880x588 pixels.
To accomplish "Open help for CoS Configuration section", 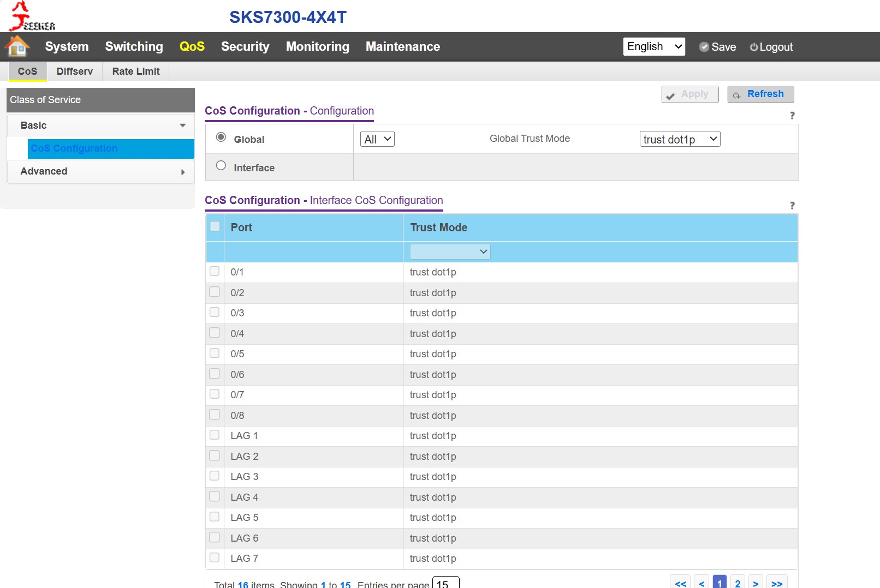I will tap(792, 116).
